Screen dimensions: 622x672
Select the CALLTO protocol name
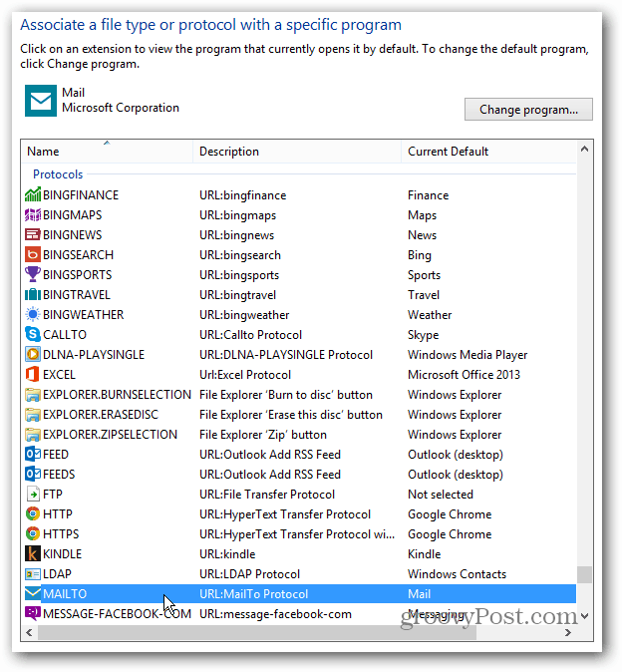pos(65,334)
